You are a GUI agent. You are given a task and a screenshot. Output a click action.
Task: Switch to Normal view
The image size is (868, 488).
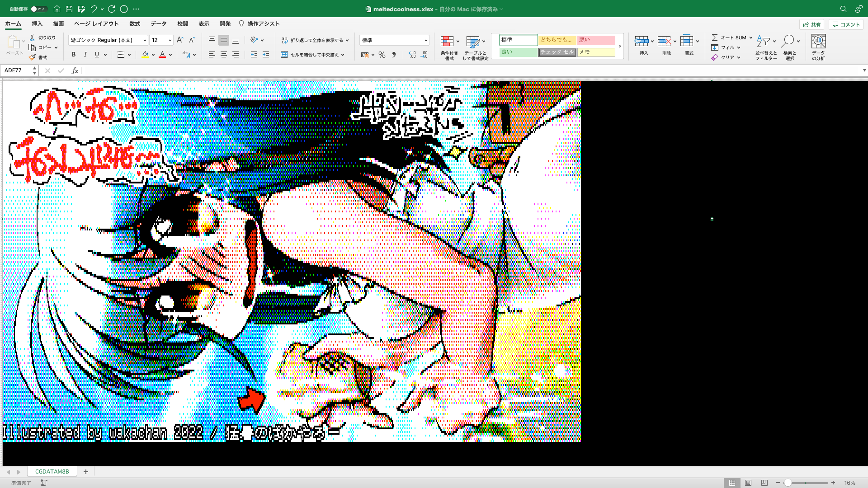pos(732,483)
